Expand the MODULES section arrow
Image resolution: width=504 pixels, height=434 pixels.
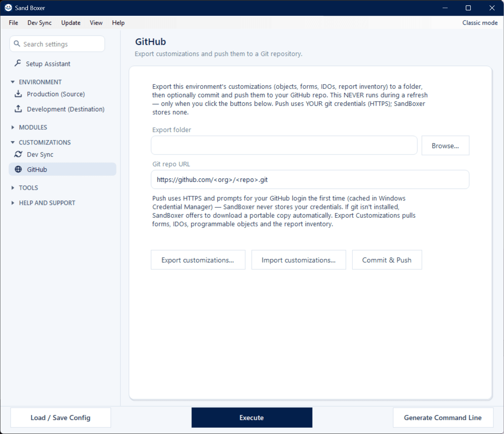tap(13, 127)
